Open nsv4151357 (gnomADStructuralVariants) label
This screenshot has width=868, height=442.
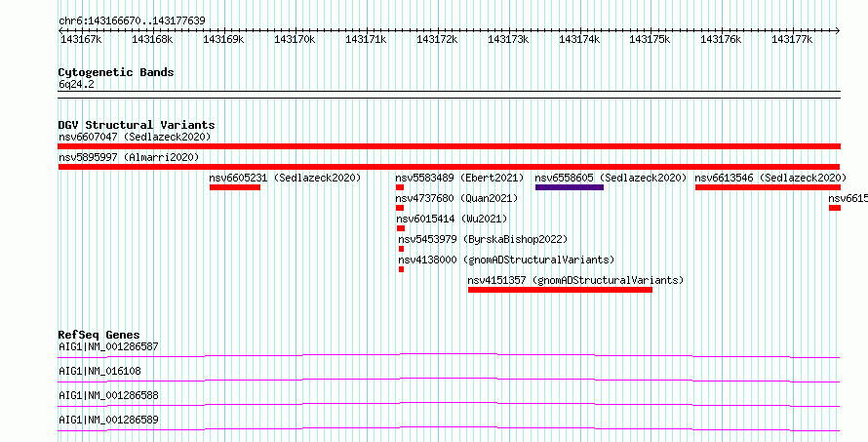click(x=575, y=280)
